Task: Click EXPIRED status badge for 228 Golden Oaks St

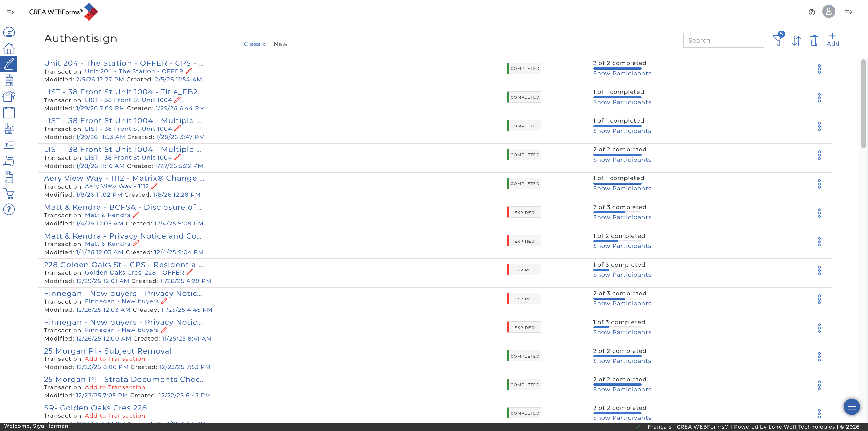Action: click(x=524, y=270)
